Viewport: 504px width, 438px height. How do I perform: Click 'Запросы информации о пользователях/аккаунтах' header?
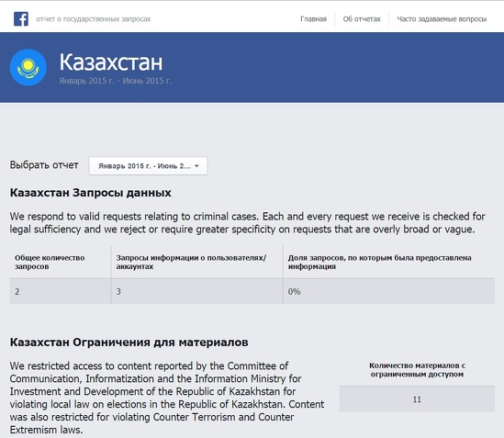click(x=191, y=262)
